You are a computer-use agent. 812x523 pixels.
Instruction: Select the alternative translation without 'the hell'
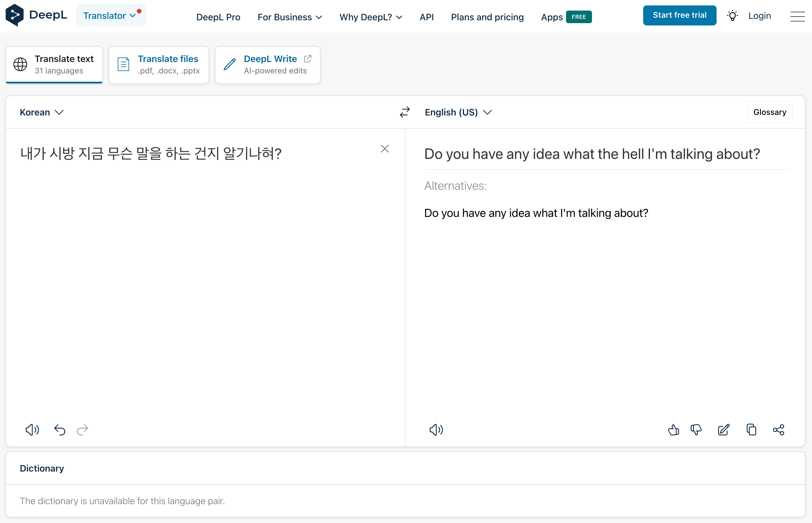coord(536,213)
